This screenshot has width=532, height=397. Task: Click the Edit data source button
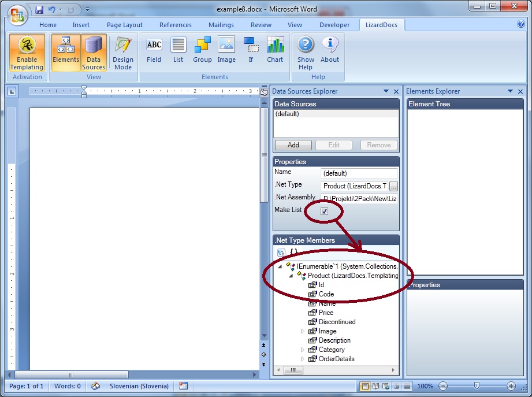click(334, 145)
